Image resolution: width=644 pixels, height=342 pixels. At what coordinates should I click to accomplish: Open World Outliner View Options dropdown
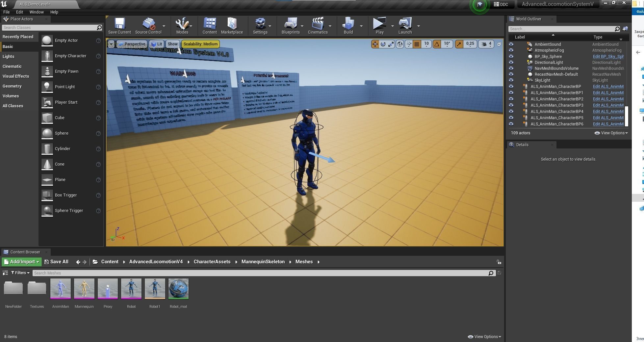tap(611, 133)
